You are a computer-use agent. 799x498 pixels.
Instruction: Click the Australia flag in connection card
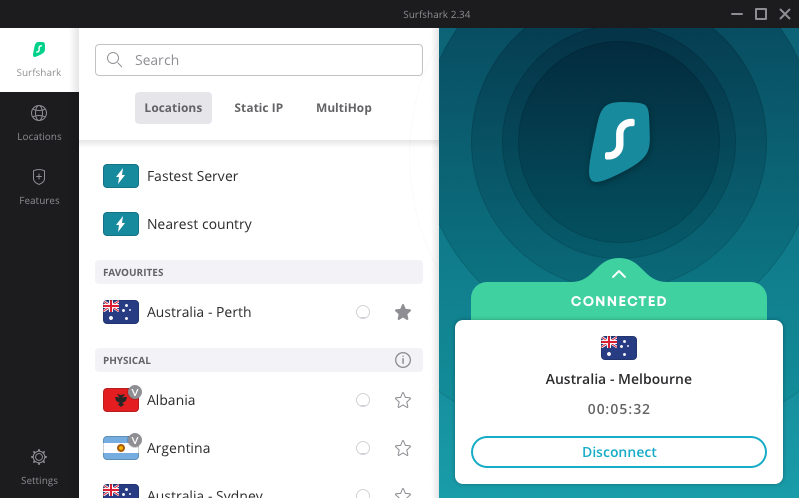[x=618, y=348]
